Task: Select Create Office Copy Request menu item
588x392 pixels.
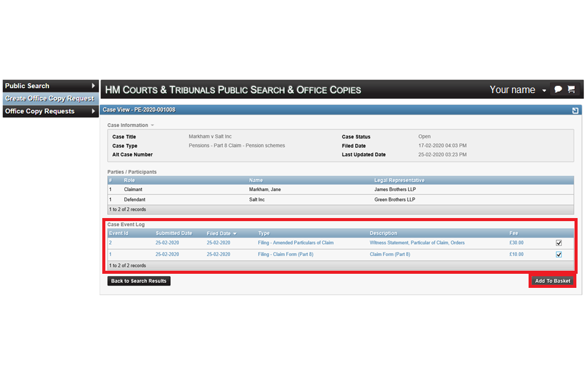Action: [50, 99]
